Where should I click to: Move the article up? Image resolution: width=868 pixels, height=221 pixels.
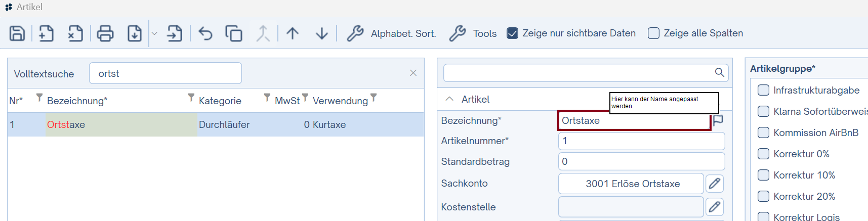click(x=293, y=33)
